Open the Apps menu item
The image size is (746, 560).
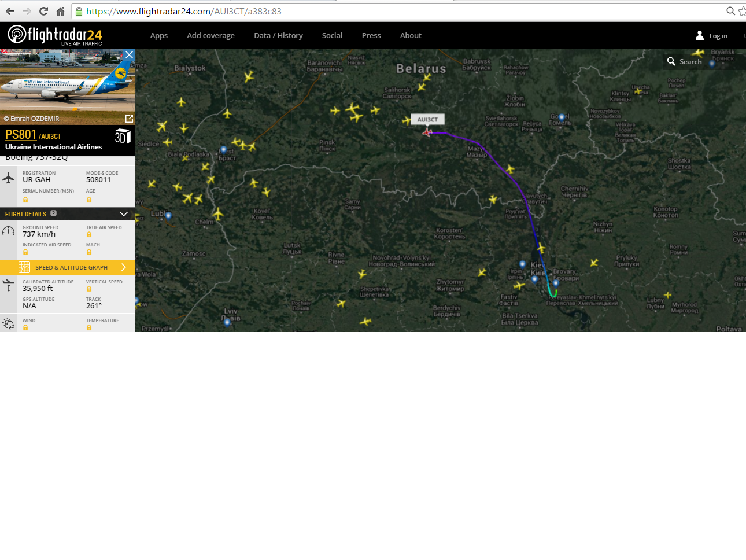[x=159, y=36]
